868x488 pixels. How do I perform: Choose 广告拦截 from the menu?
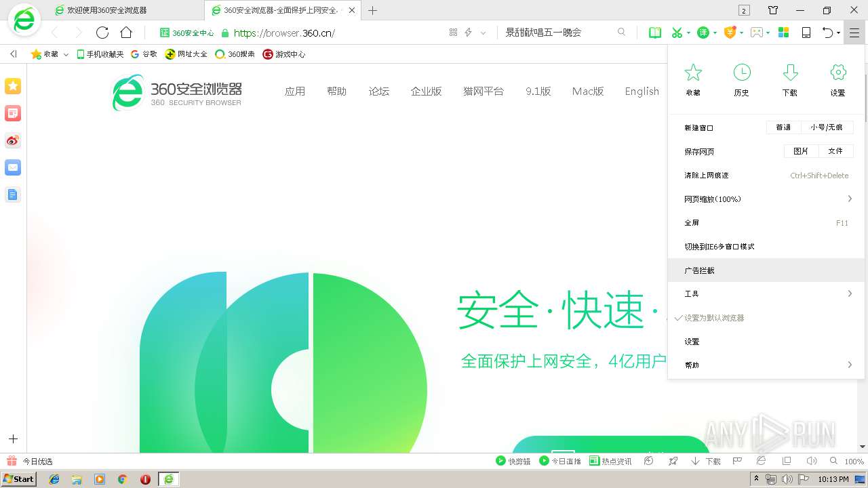766,270
